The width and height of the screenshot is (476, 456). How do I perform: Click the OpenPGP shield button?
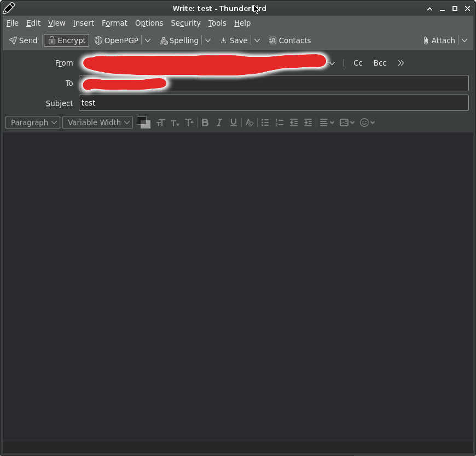click(117, 40)
